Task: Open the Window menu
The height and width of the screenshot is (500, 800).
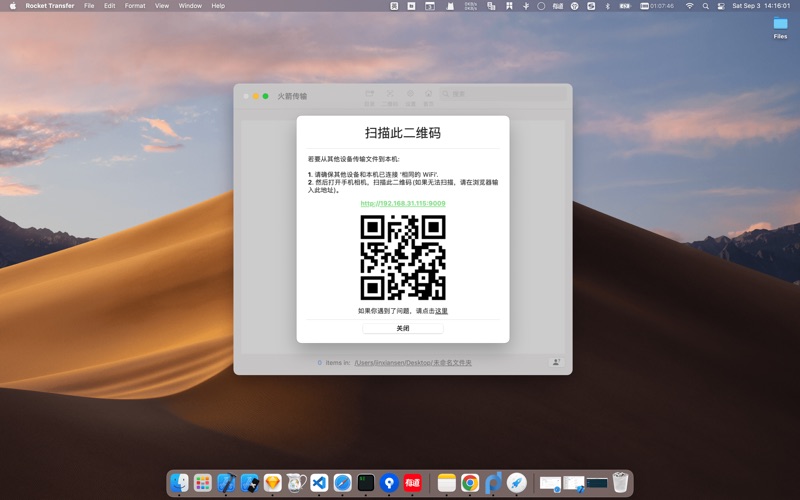Action: [190, 6]
